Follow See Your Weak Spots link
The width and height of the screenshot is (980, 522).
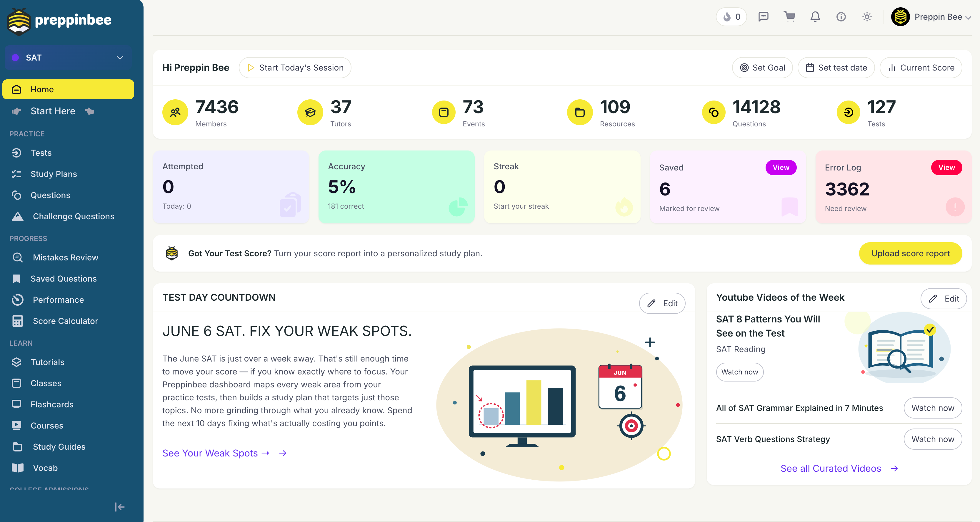tap(224, 453)
